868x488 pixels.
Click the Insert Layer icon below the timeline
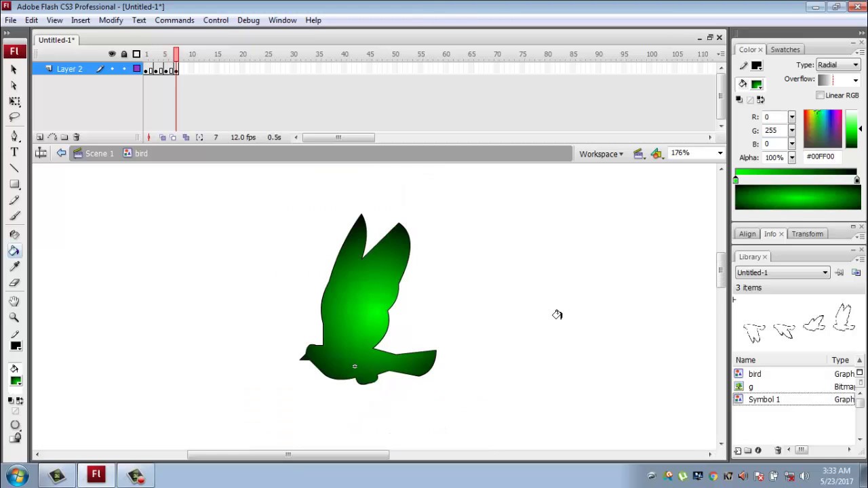(x=39, y=137)
